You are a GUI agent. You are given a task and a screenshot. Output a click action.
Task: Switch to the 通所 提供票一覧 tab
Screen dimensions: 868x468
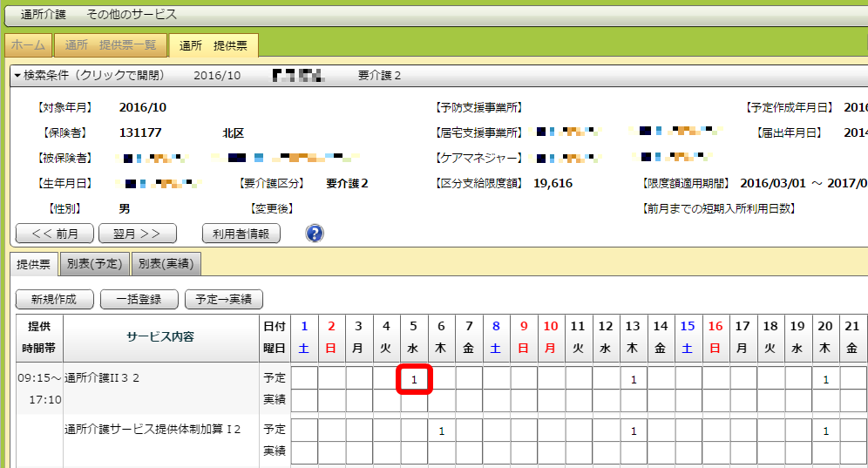110,45
